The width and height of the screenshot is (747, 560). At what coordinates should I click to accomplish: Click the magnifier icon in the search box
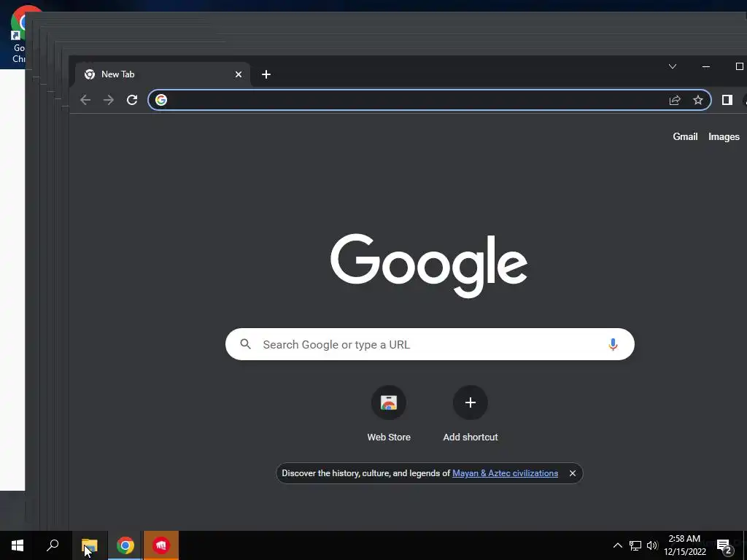[x=245, y=344]
